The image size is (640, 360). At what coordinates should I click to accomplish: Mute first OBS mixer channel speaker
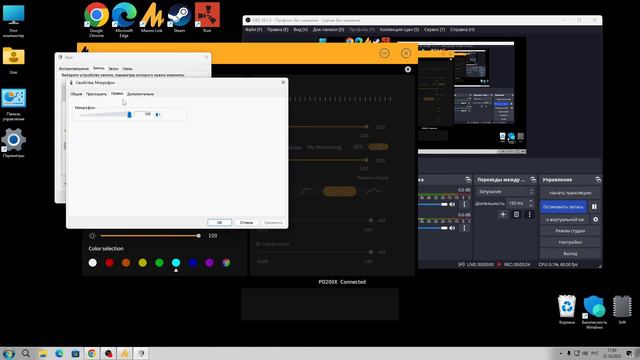click(x=452, y=204)
